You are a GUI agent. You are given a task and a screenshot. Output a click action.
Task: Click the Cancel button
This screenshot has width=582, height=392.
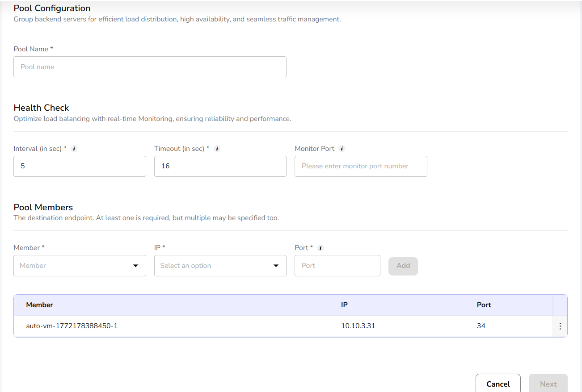click(x=498, y=384)
